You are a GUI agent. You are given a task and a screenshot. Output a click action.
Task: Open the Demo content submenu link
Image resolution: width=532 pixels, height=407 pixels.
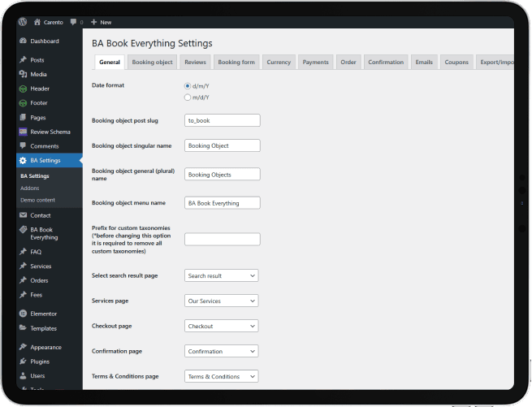(37, 200)
